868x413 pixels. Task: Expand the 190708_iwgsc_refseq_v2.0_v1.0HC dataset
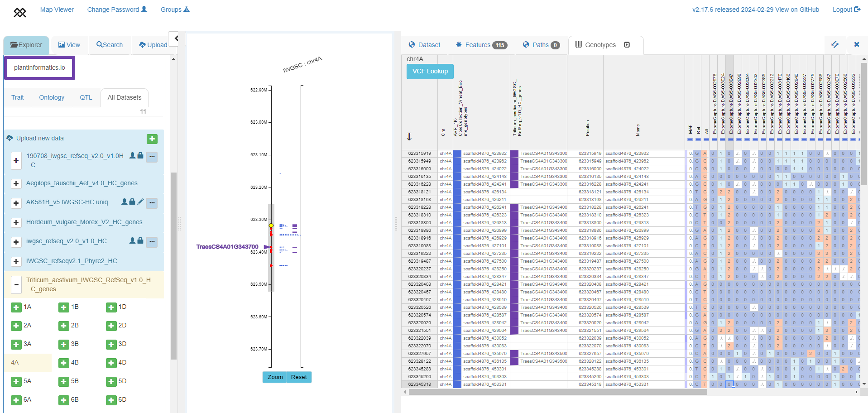coord(16,160)
